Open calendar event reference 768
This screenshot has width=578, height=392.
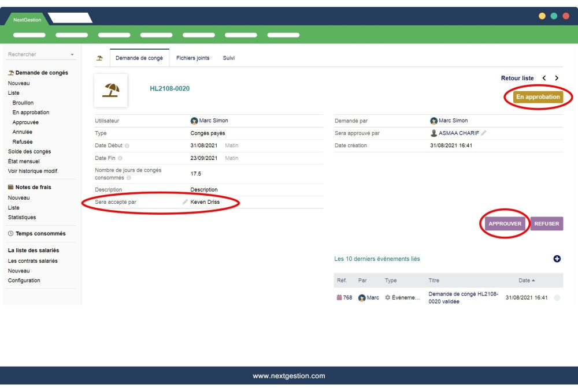pos(344,298)
